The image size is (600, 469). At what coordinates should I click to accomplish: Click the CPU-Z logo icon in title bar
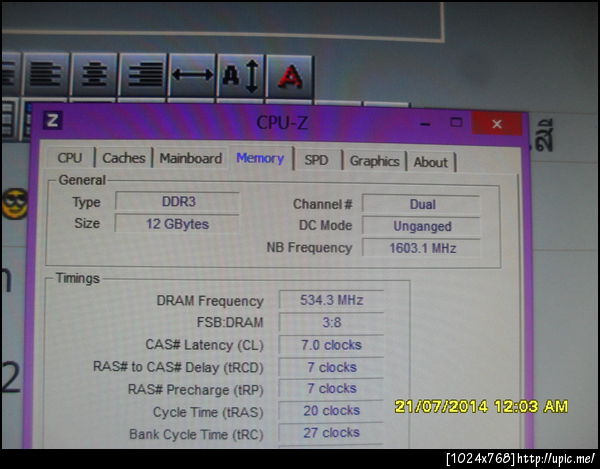coord(52,121)
